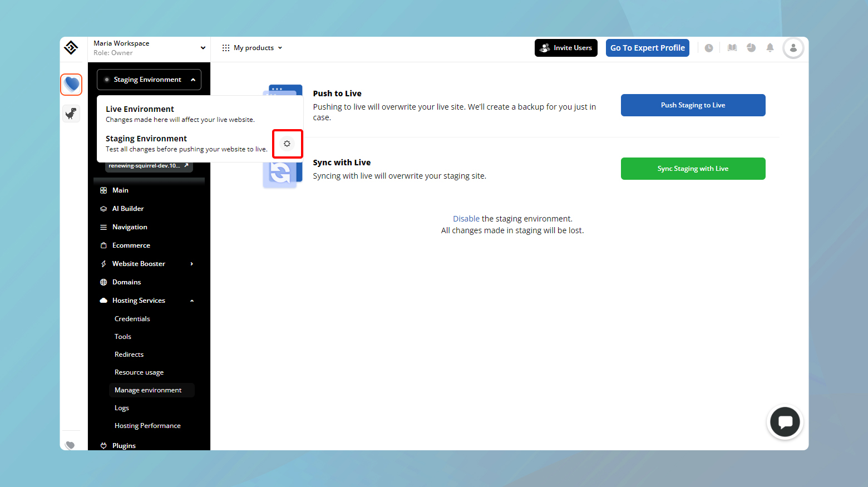Push Staging to Live
Viewport: 868px width, 487px height.
[693, 105]
